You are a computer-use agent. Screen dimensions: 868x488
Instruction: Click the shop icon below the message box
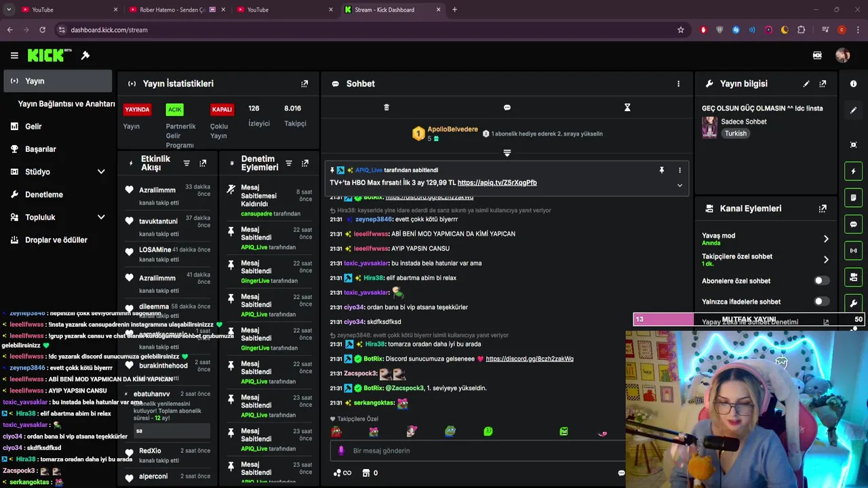coord(366,473)
